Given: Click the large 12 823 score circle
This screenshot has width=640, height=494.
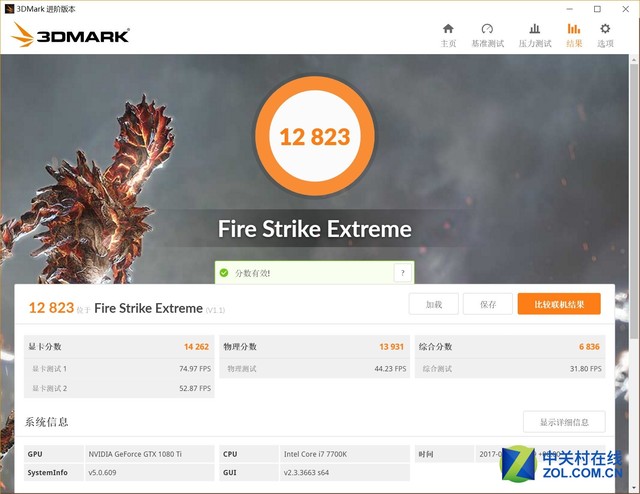Looking at the screenshot, I should pyautogui.click(x=315, y=136).
